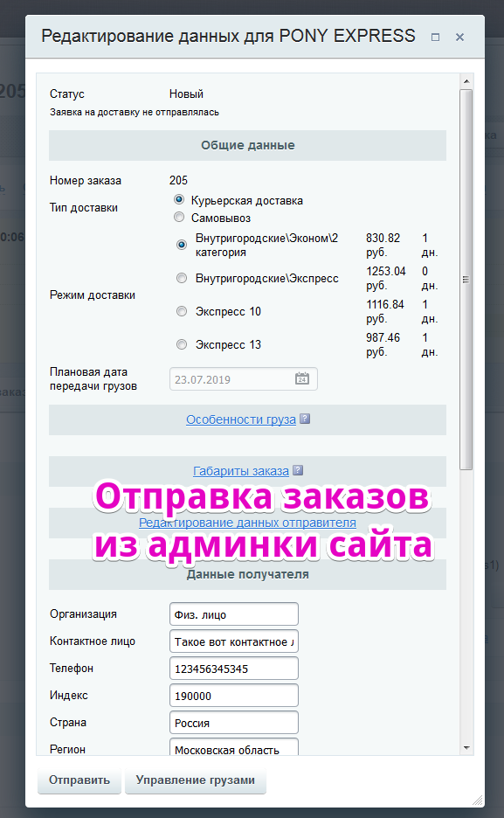Click the scrollbar down arrow
Screen dimensions: 504x818
coord(466,748)
